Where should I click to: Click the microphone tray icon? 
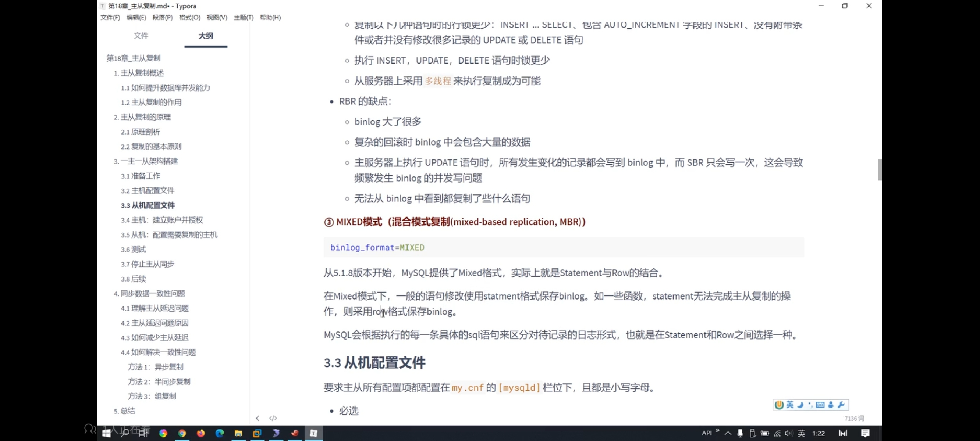click(740, 433)
